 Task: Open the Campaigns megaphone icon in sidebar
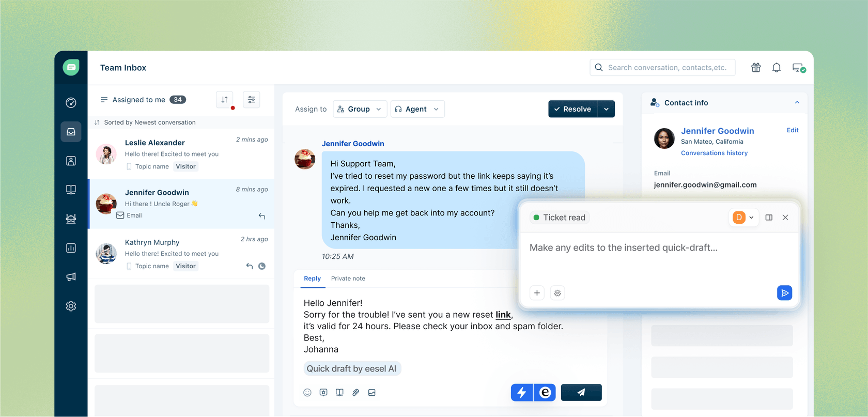point(71,277)
